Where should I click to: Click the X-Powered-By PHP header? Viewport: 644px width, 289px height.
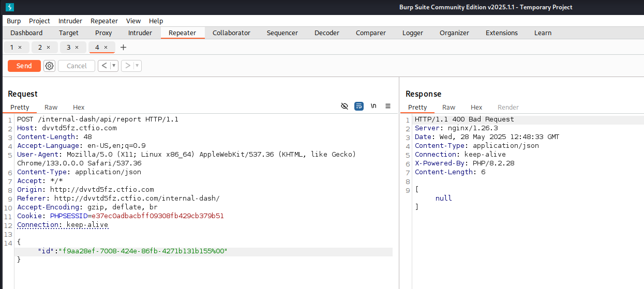[x=465, y=163]
